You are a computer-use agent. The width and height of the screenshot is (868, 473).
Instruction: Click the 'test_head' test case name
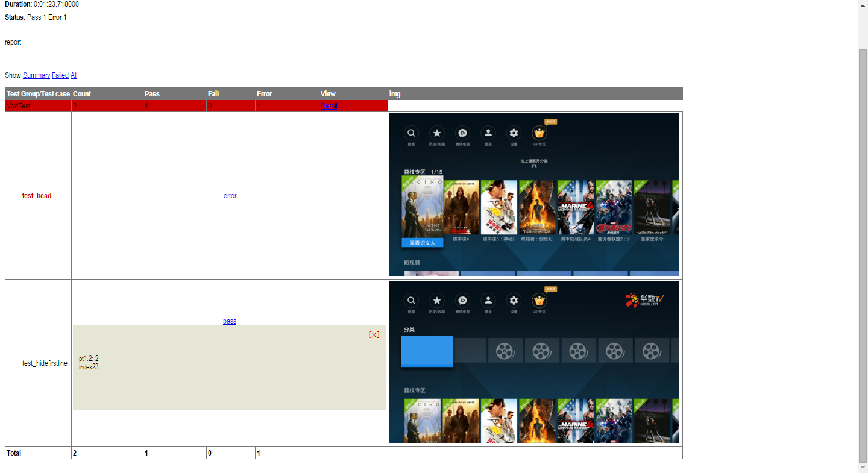click(x=37, y=196)
